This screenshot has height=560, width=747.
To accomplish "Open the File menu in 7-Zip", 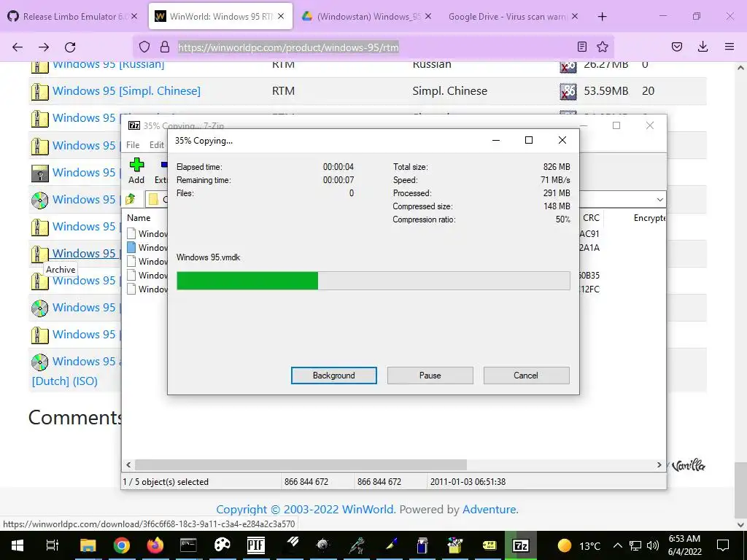I will (133, 145).
